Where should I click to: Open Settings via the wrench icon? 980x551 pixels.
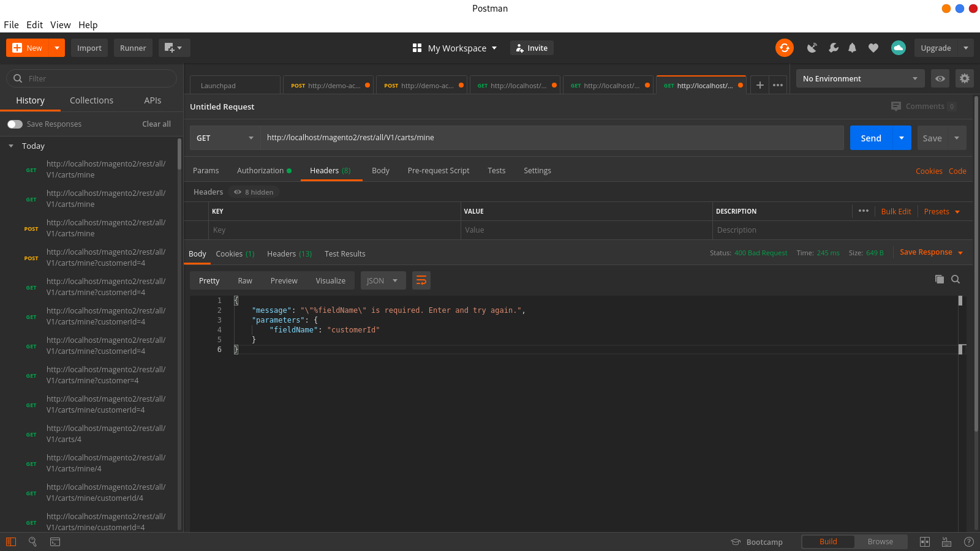(833, 48)
